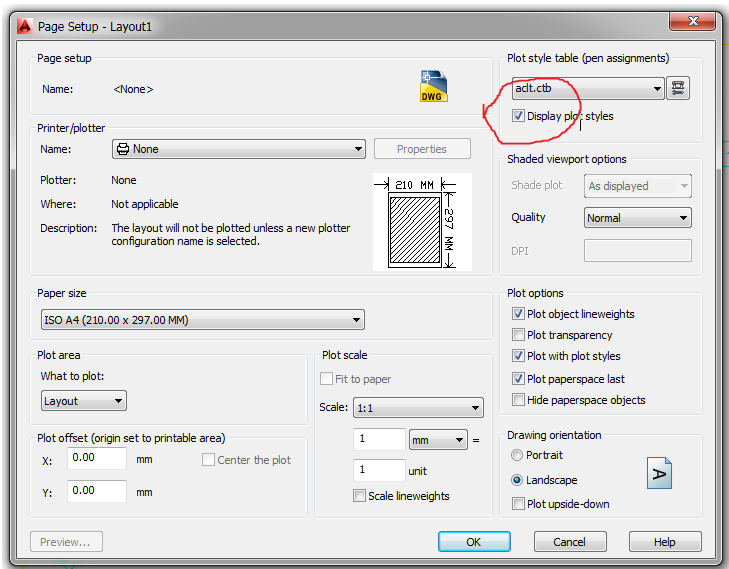Click the paper size preview thumbnail

[x=422, y=222]
